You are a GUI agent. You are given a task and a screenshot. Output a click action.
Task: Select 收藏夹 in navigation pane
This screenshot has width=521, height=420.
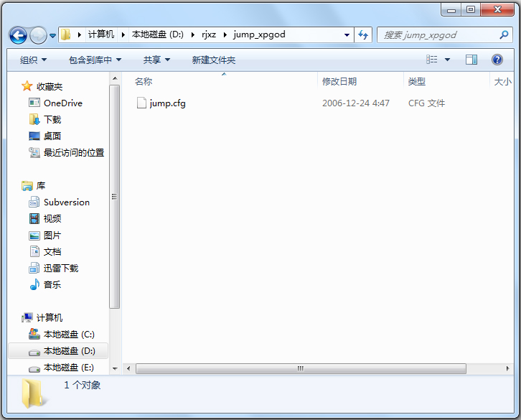pos(50,87)
